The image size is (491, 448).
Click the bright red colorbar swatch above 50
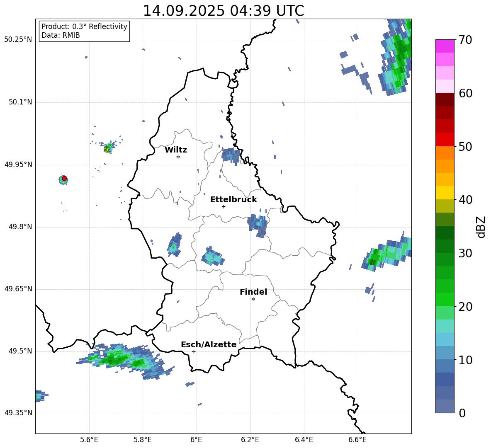pos(445,140)
